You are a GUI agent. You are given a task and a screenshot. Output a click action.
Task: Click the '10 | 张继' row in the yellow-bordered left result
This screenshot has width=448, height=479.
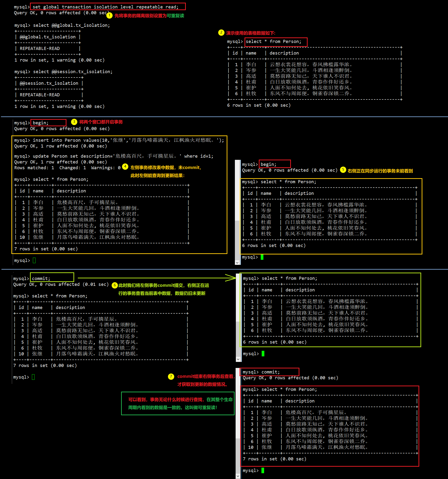click(101, 237)
